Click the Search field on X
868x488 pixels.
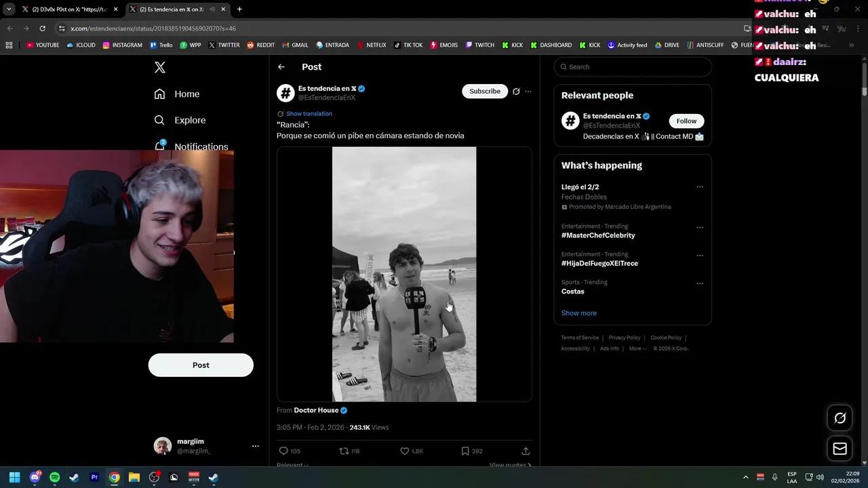[633, 67]
